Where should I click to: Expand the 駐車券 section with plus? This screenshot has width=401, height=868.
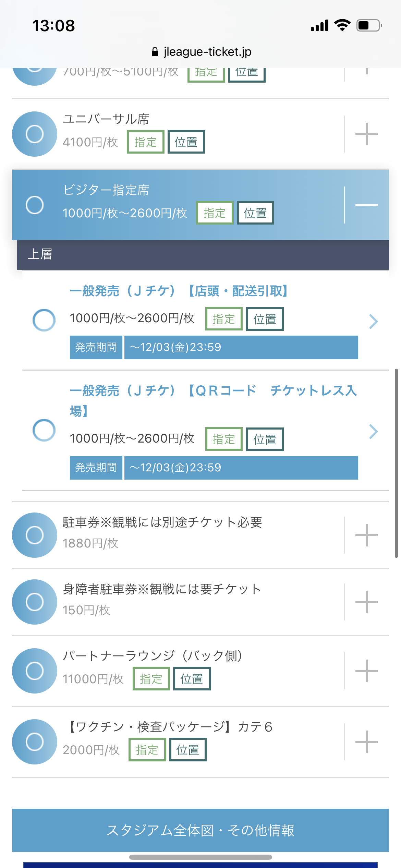pos(366,535)
